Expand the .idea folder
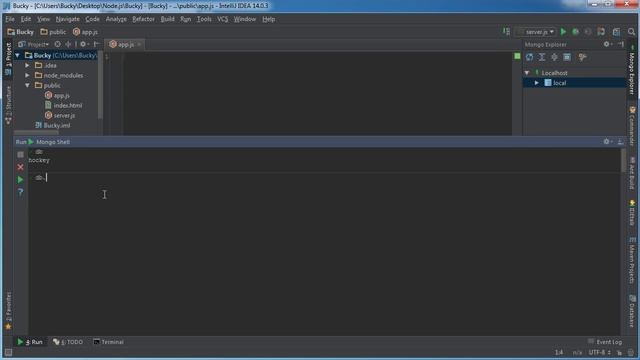The width and height of the screenshot is (640, 360). coord(27,65)
